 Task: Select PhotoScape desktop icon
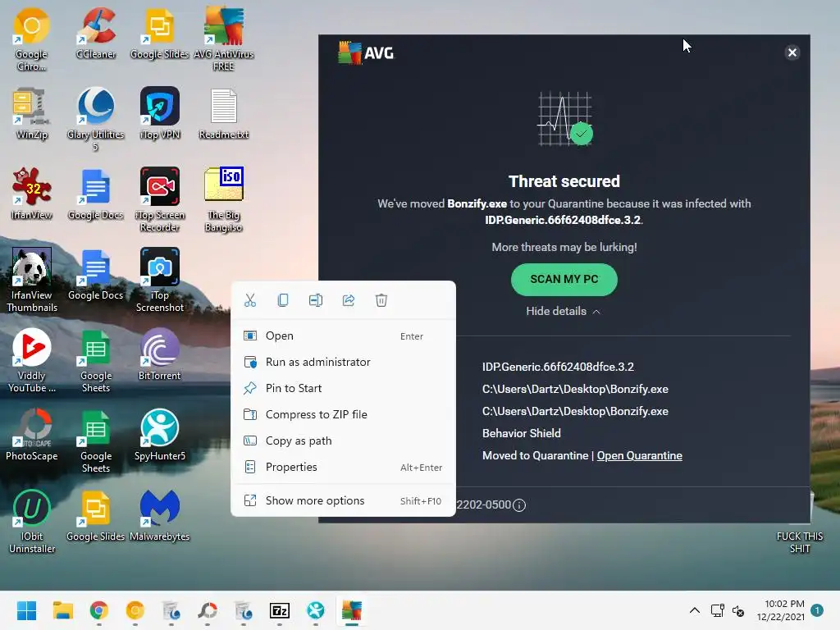32,435
